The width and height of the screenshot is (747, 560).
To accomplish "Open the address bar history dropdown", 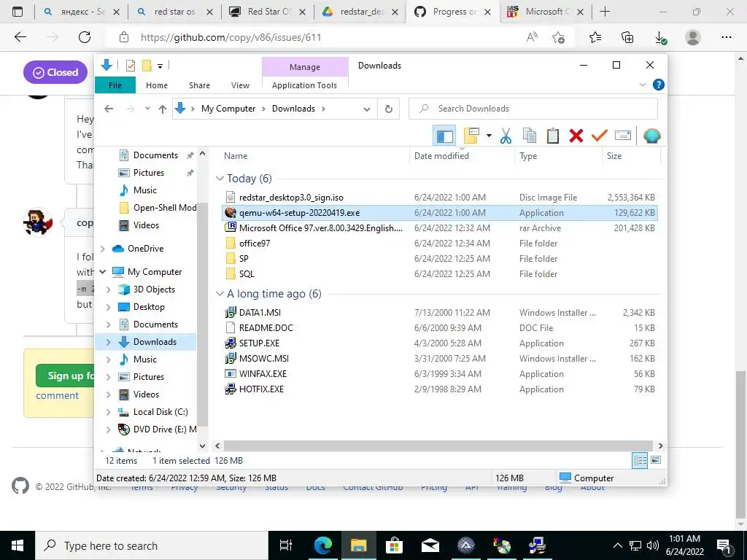I will click(367, 109).
